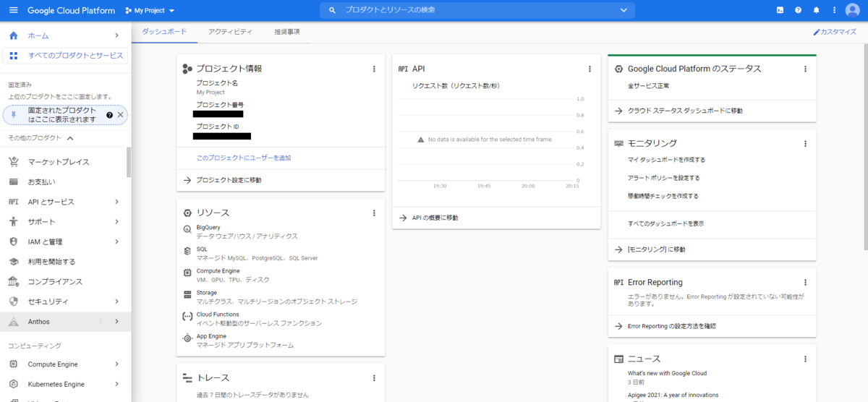Open the three-dot settings menu in top bar
Screen dimensions: 868x402
coord(834,10)
